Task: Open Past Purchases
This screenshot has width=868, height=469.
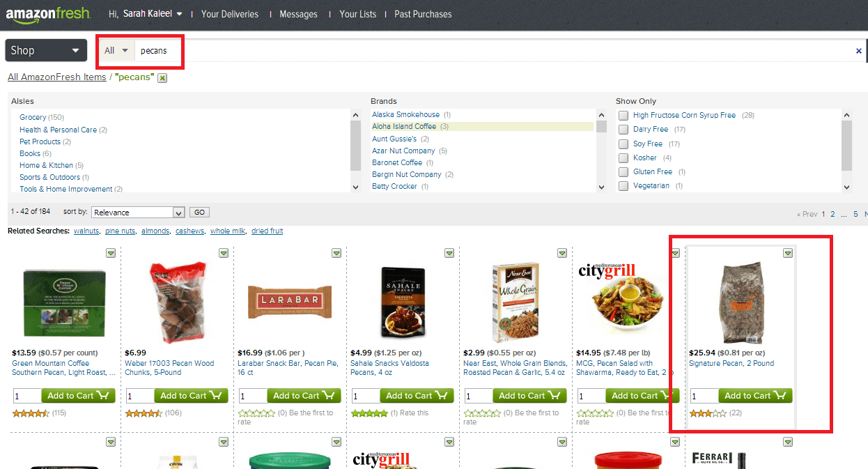Action: pos(423,14)
